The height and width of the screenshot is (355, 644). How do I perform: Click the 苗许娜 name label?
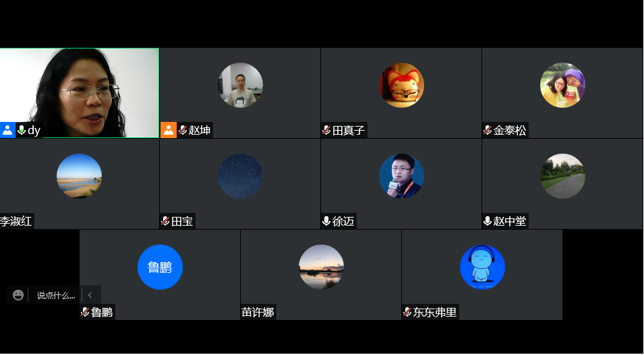258,313
